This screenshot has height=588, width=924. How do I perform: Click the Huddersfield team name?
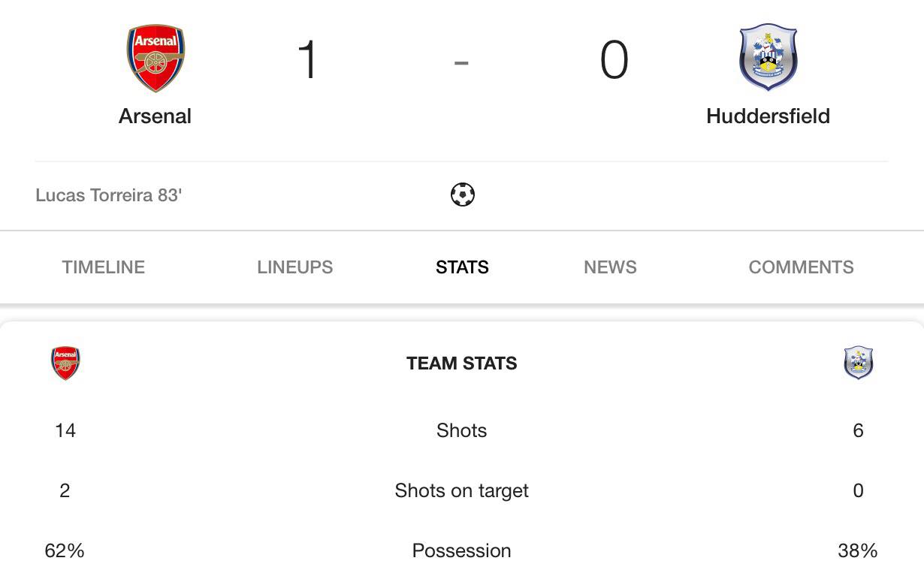[x=768, y=116]
